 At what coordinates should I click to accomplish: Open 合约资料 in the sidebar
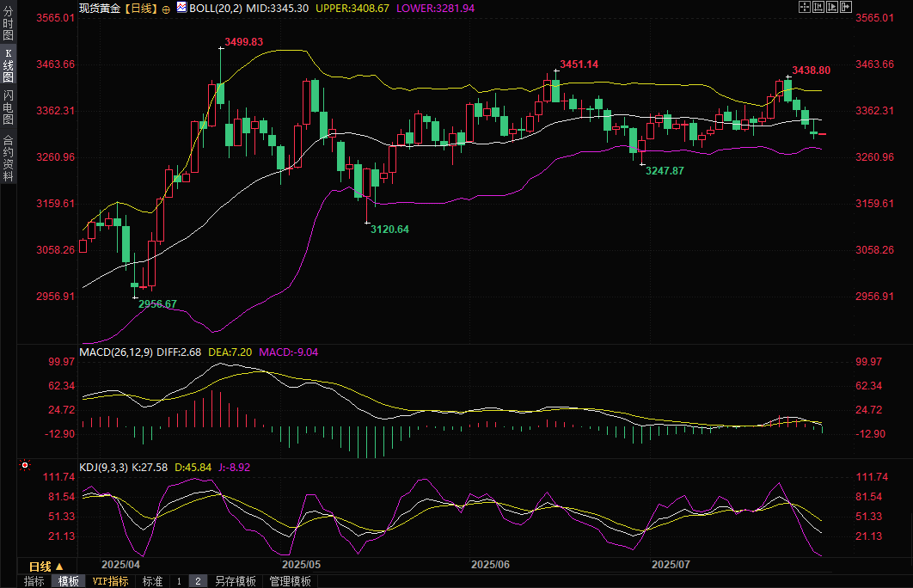point(8,158)
